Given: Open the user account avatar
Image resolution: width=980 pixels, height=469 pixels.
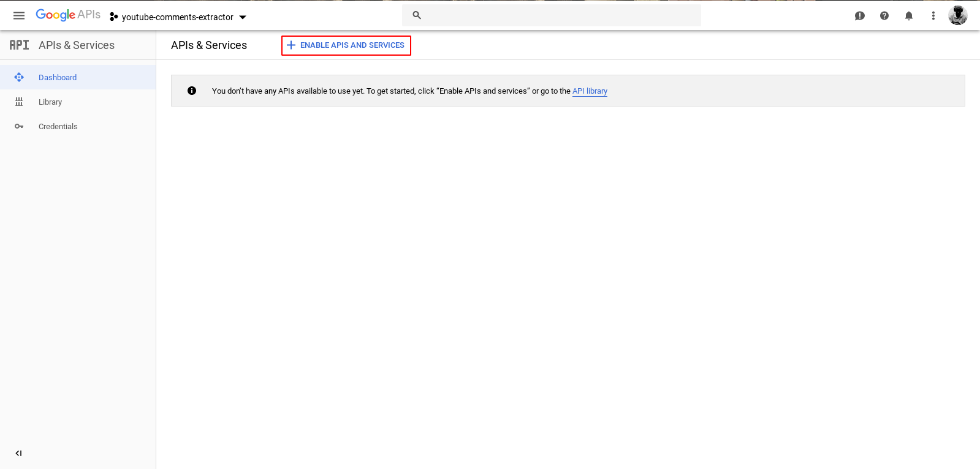Looking at the screenshot, I should 957,15.
